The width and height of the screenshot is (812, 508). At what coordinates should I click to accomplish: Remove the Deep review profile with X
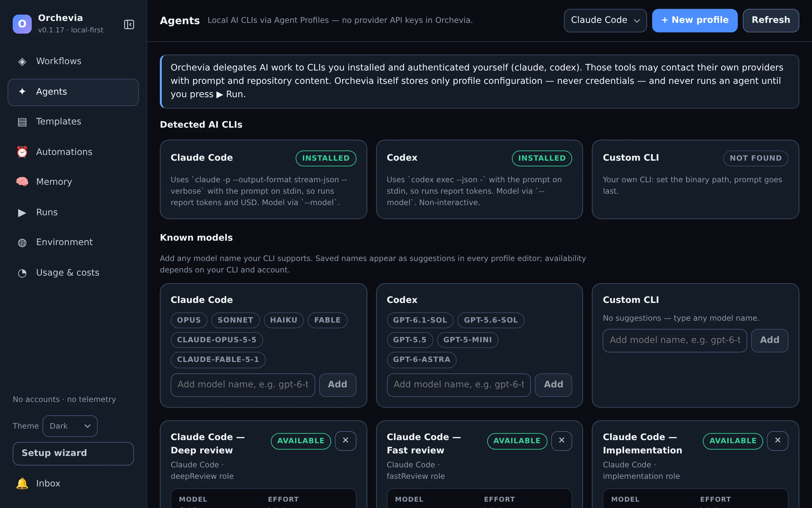(x=346, y=440)
